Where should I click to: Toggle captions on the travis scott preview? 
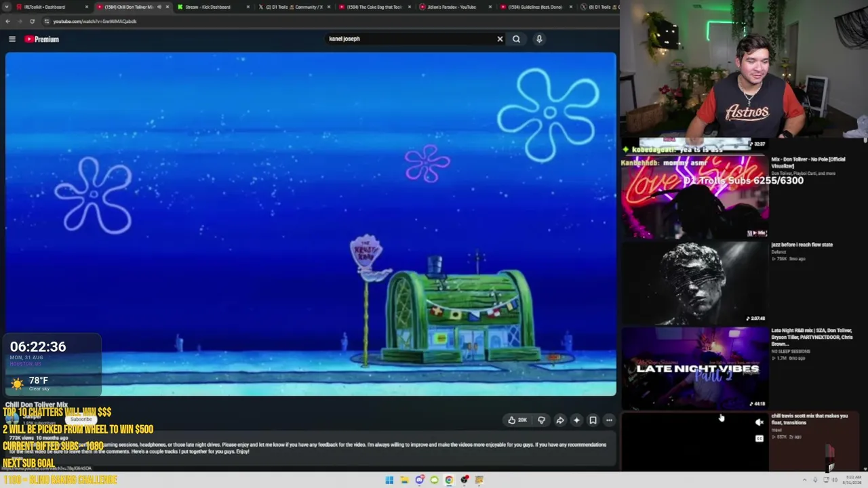[759, 439]
